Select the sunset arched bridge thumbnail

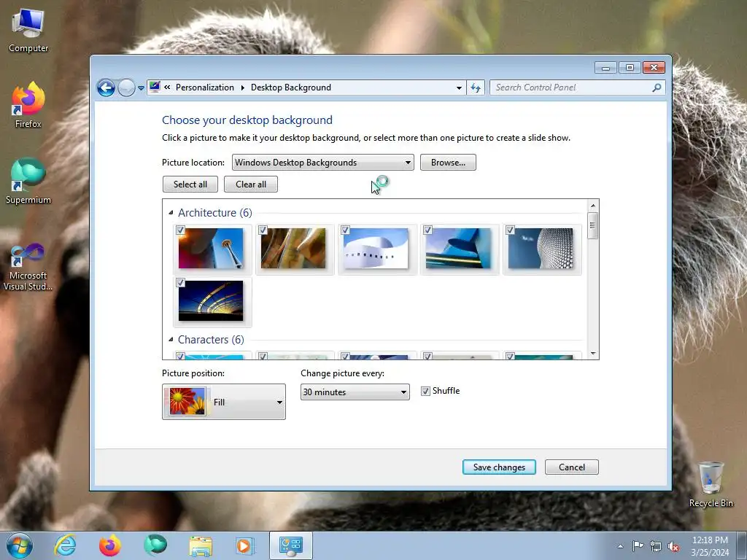click(211, 300)
